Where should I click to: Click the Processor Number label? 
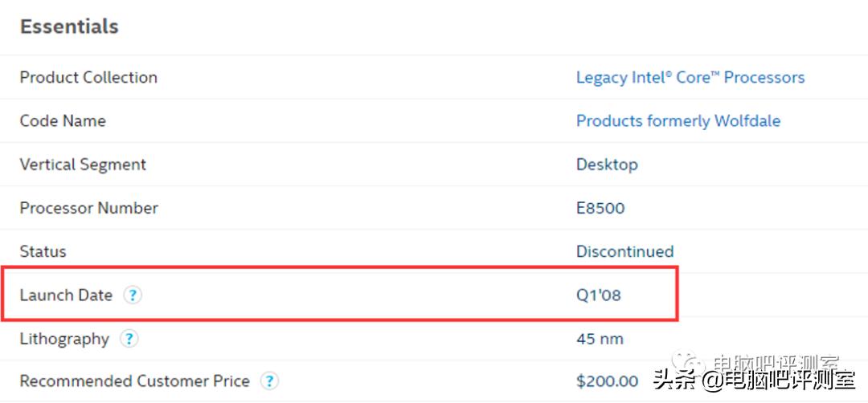click(88, 208)
